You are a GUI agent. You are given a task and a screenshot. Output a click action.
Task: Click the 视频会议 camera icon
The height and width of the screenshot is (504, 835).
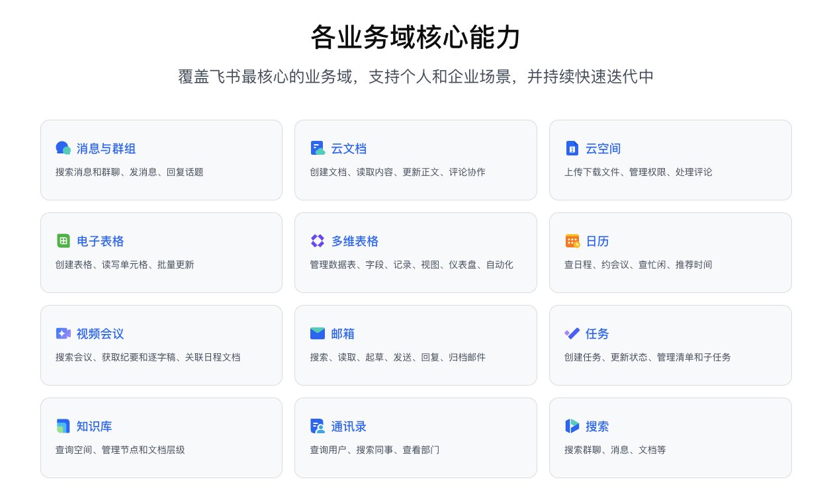click(x=63, y=333)
